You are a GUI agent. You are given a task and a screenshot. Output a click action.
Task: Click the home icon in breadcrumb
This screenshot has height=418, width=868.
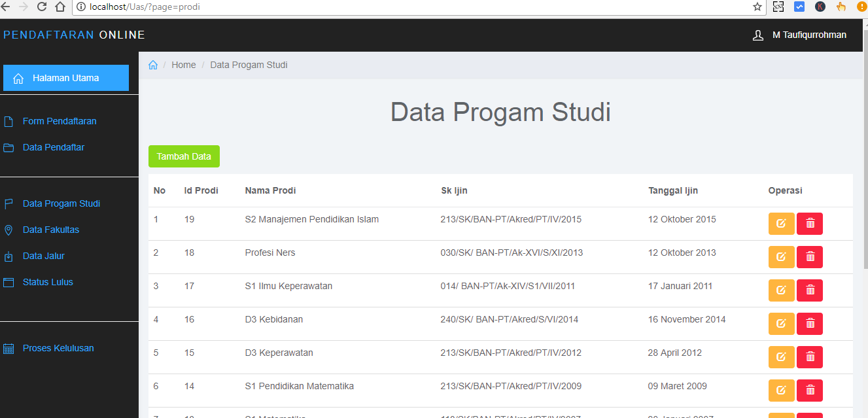click(x=153, y=65)
